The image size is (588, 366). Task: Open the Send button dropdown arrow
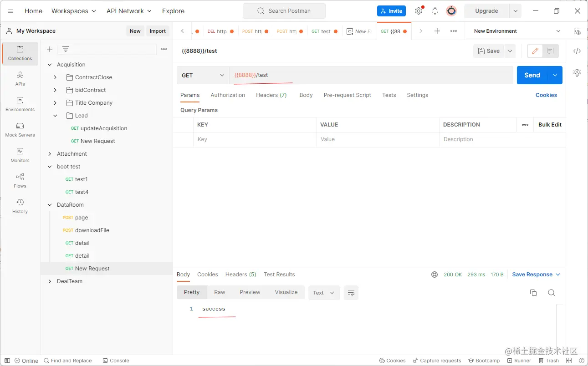click(x=555, y=75)
